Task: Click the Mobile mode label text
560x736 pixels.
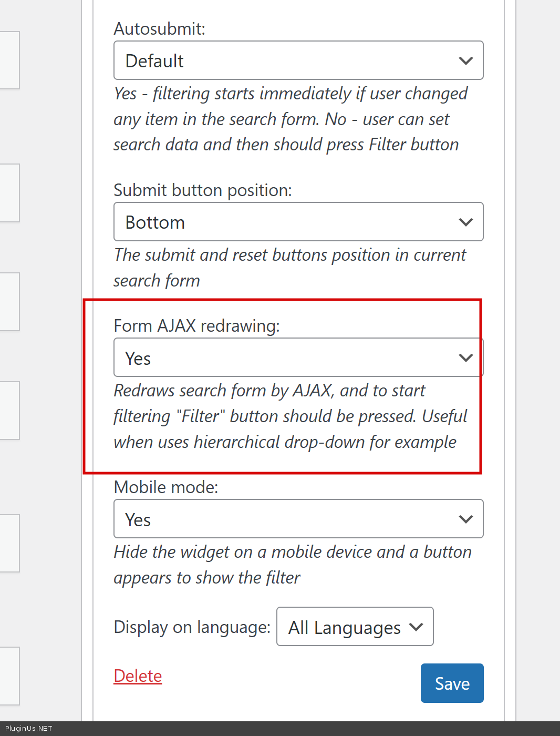Action: click(x=165, y=487)
